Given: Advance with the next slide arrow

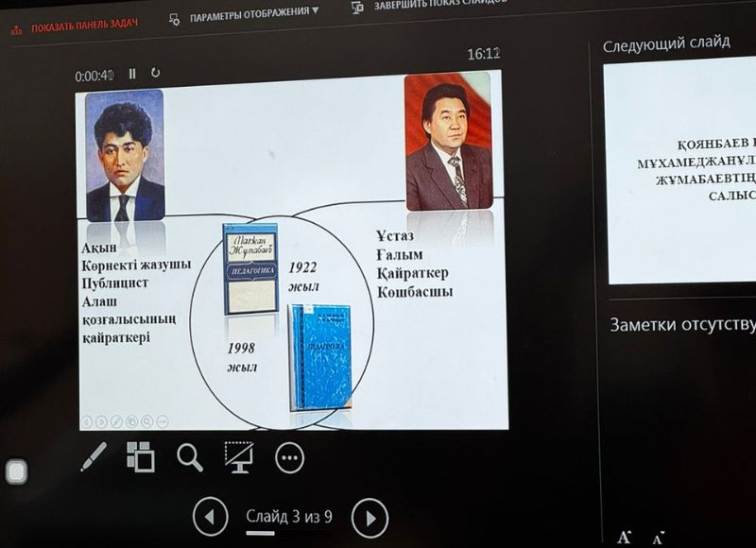Looking at the screenshot, I should pos(369,518).
